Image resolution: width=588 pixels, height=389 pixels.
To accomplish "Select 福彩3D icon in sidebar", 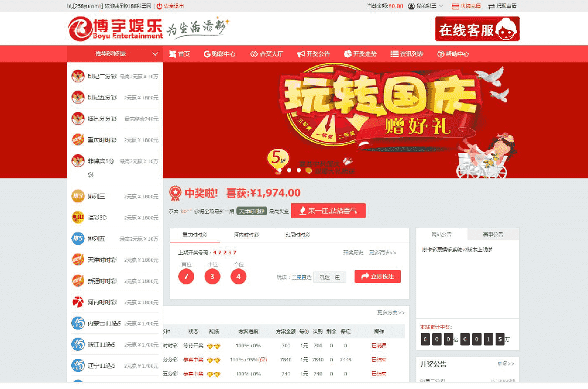I will [x=78, y=217].
